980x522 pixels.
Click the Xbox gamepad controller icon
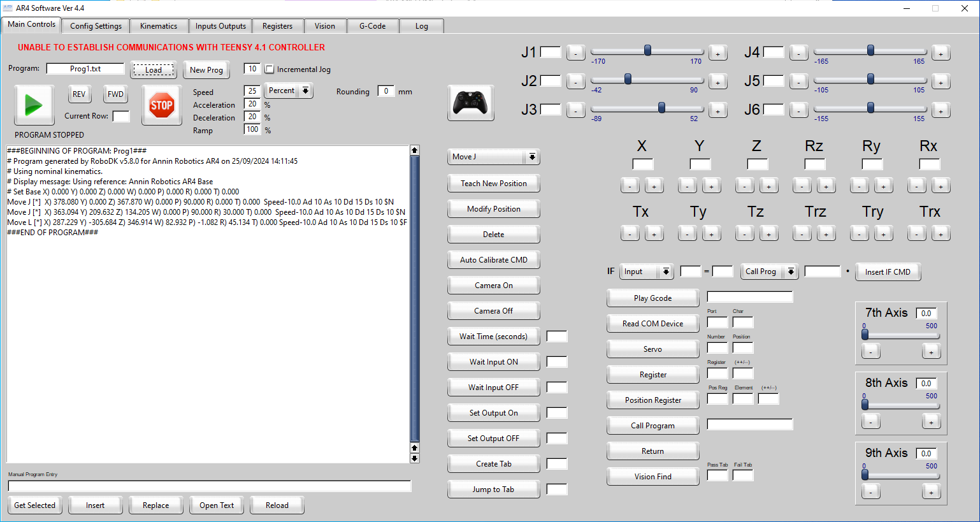pyautogui.click(x=470, y=103)
